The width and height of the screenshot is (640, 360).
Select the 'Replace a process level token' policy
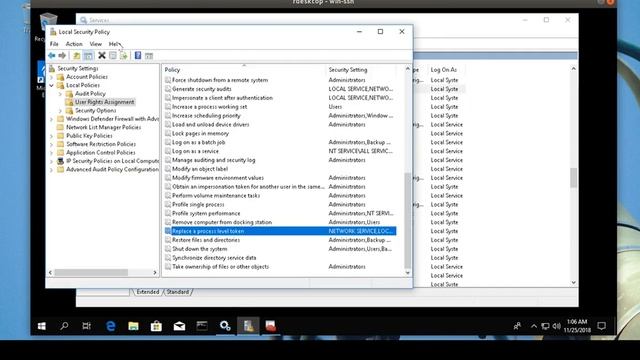[x=280, y=231]
